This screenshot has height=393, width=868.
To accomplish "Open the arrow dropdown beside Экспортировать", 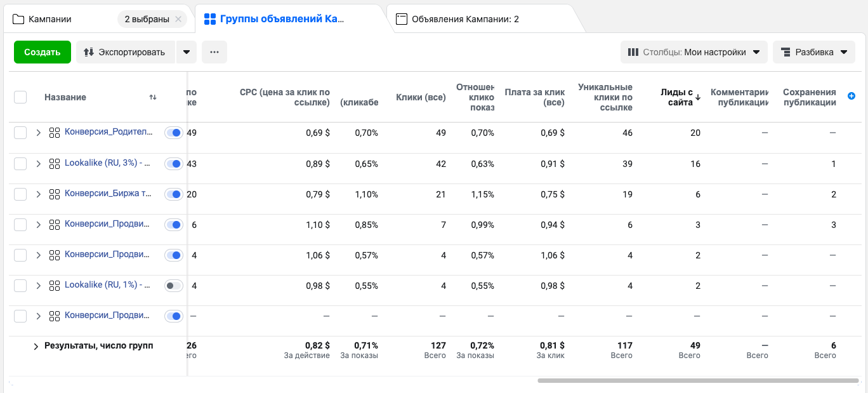I will tap(186, 52).
